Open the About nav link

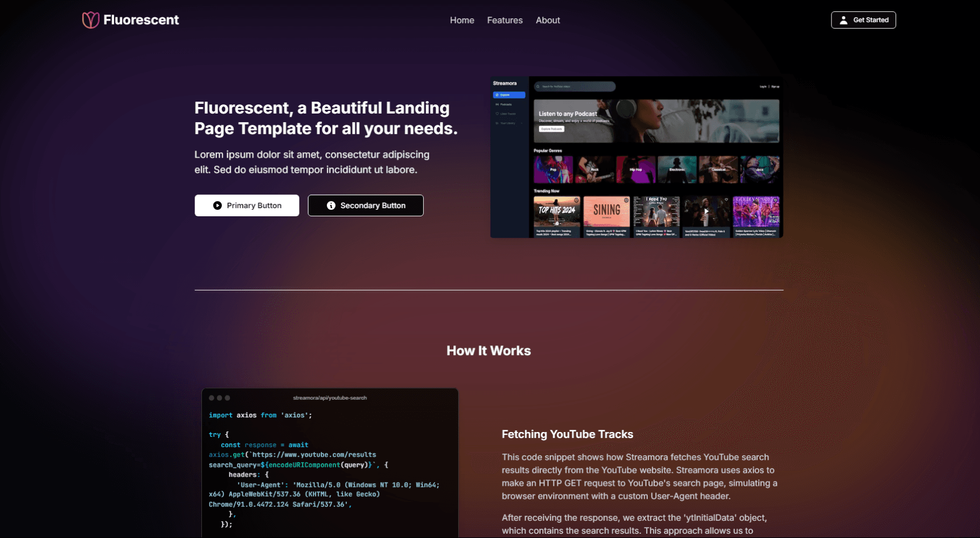pyautogui.click(x=548, y=20)
